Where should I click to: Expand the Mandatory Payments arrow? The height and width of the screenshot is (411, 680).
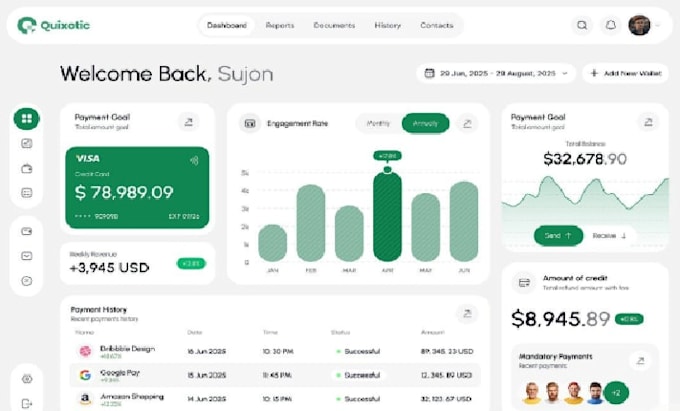click(x=641, y=361)
